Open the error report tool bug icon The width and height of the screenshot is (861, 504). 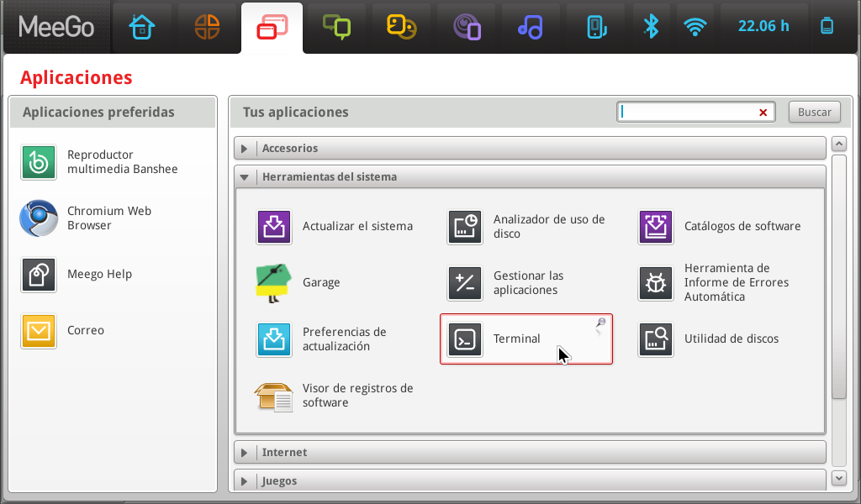tap(656, 283)
